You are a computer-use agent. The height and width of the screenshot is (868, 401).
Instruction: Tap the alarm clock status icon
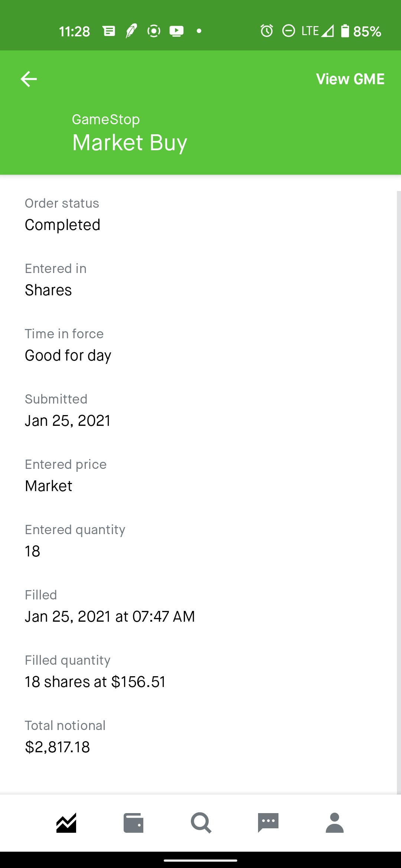pos(267,31)
